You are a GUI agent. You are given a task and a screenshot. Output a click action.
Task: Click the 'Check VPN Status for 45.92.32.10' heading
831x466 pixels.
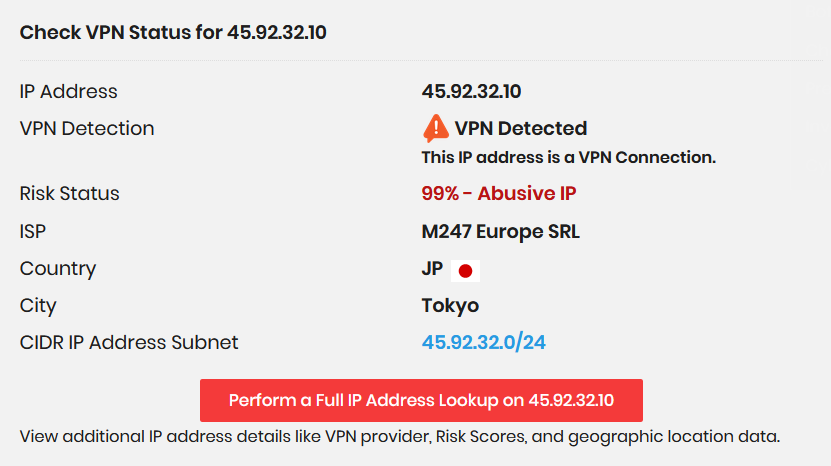coord(173,33)
